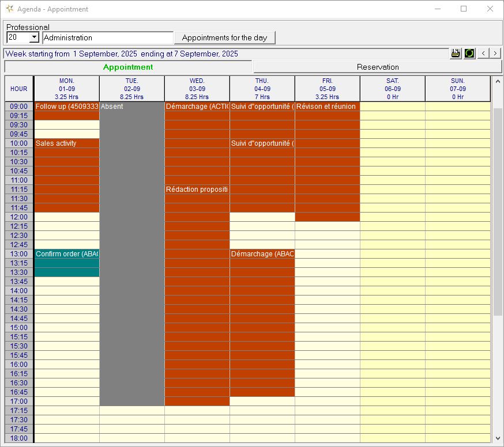Click the Agenda app icon in title bar
This screenshot has height=447, width=504.
pos(9,9)
